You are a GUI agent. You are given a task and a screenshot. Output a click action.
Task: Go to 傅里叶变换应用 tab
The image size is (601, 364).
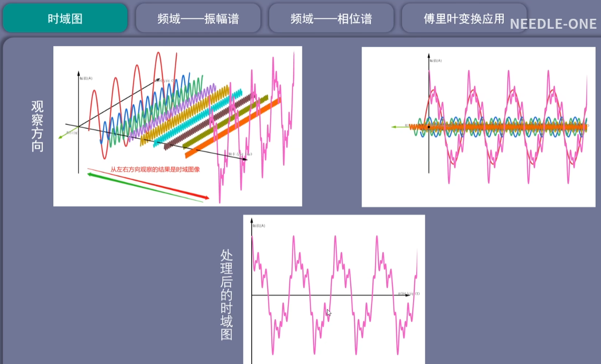click(464, 18)
